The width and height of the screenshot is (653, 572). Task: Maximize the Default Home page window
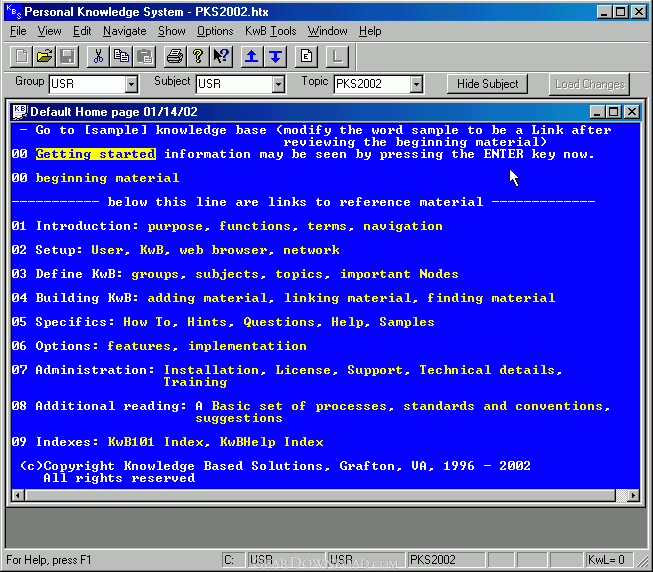tap(613, 112)
